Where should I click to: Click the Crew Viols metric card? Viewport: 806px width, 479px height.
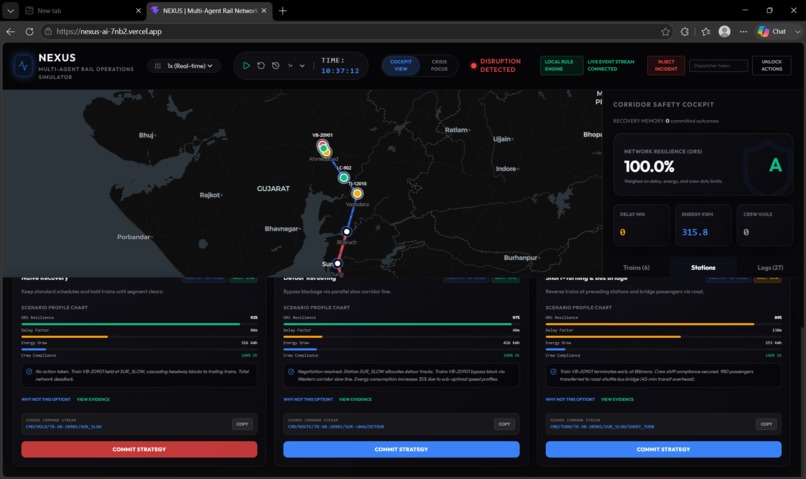[x=764, y=225]
